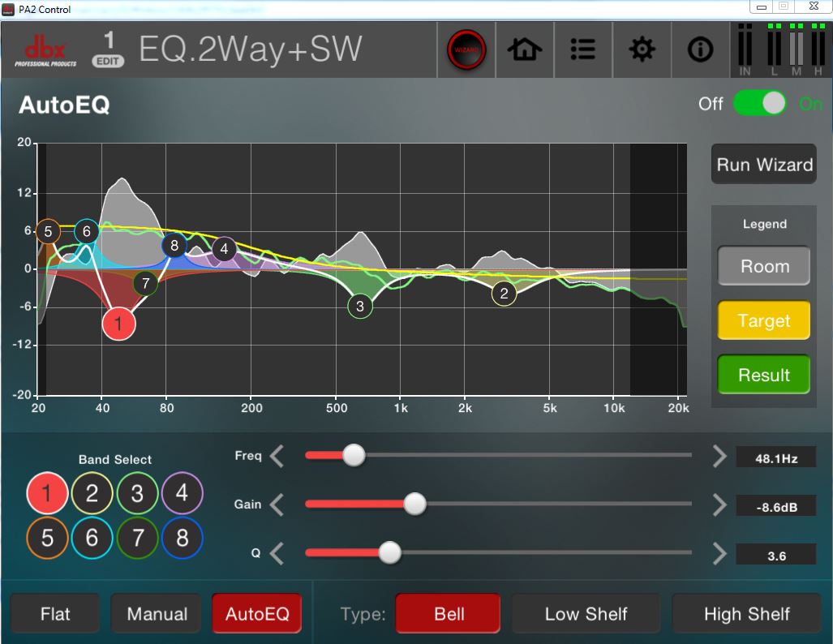Screen dimensions: 833x644
Task: Click EQ node 8 on the graph
Action: pos(174,246)
